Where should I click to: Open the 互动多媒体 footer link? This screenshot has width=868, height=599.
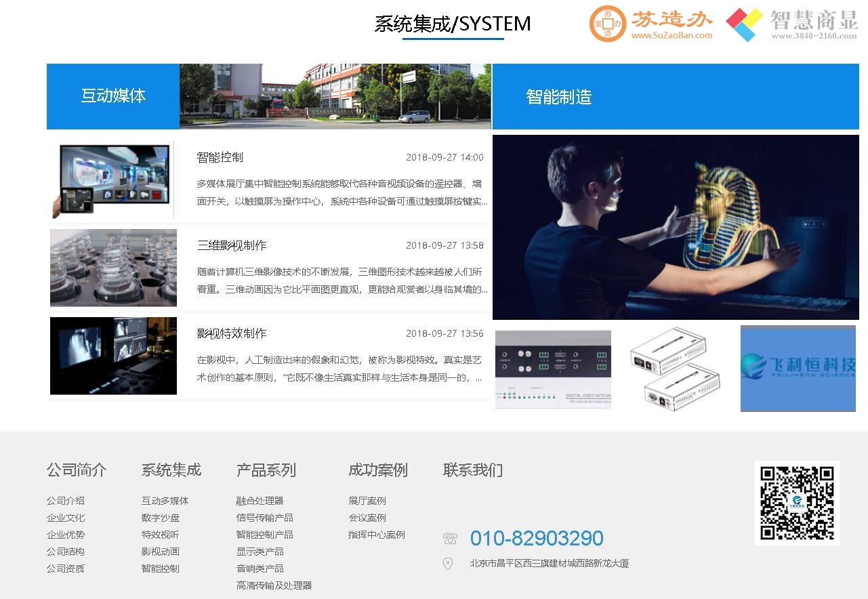pyautogui.click(x=165, y=501)
